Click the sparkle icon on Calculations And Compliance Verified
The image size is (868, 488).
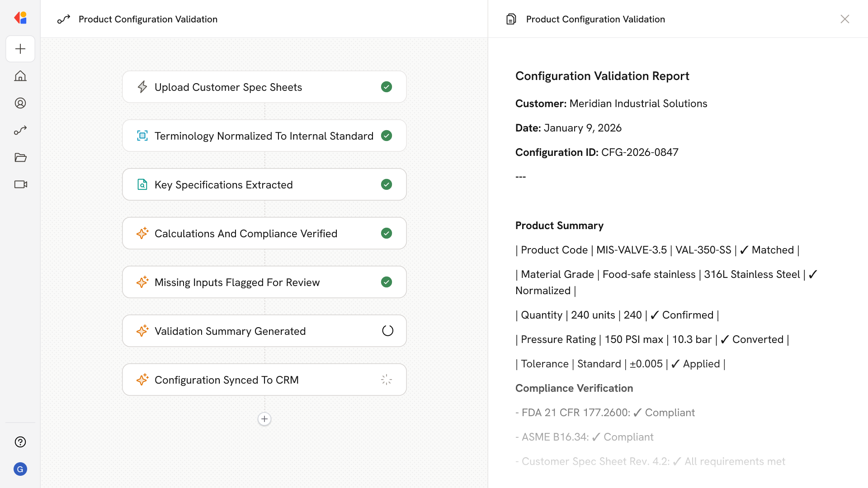click(x=142, y=233)
